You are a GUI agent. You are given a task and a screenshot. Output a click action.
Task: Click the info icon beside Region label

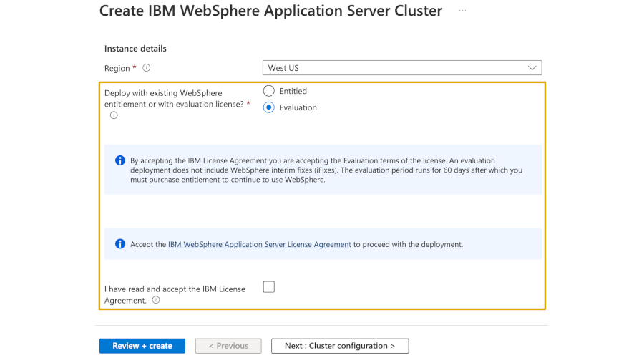(x=147, y=68)
